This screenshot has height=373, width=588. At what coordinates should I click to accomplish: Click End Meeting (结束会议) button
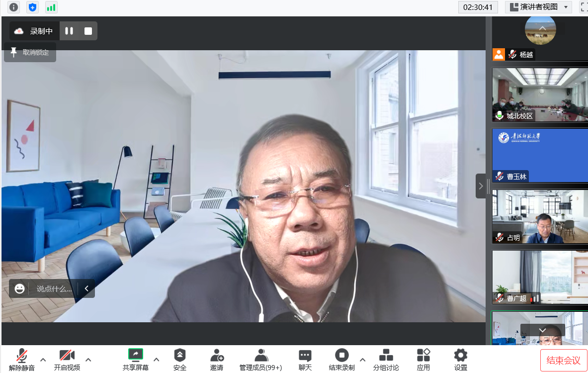click(564, 361)
